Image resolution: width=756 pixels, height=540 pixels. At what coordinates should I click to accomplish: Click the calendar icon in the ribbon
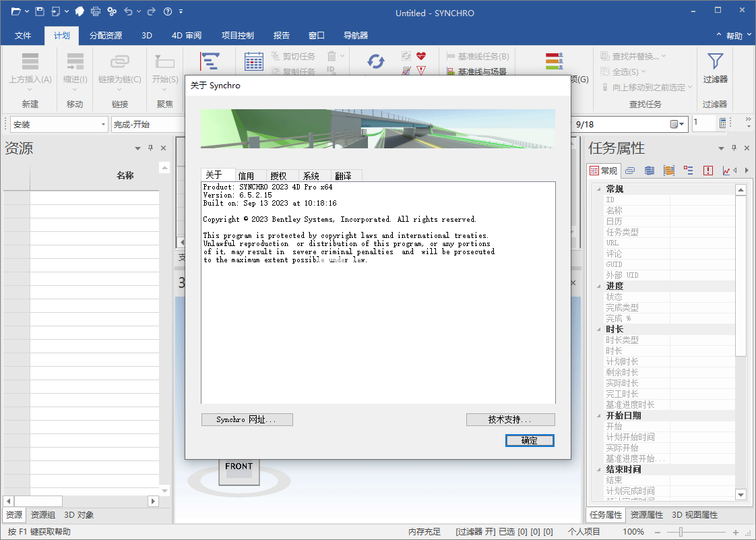(x=253, y=61)
